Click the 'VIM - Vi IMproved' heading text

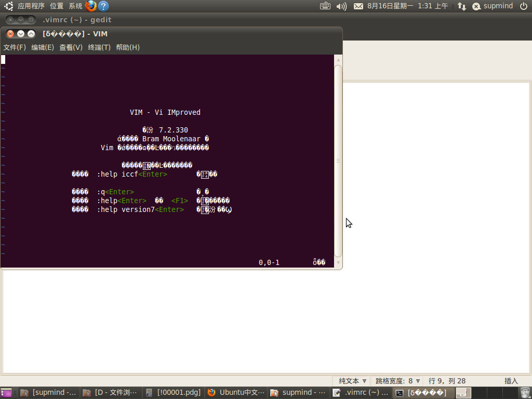pyautogui.click(x=165, y=112)
